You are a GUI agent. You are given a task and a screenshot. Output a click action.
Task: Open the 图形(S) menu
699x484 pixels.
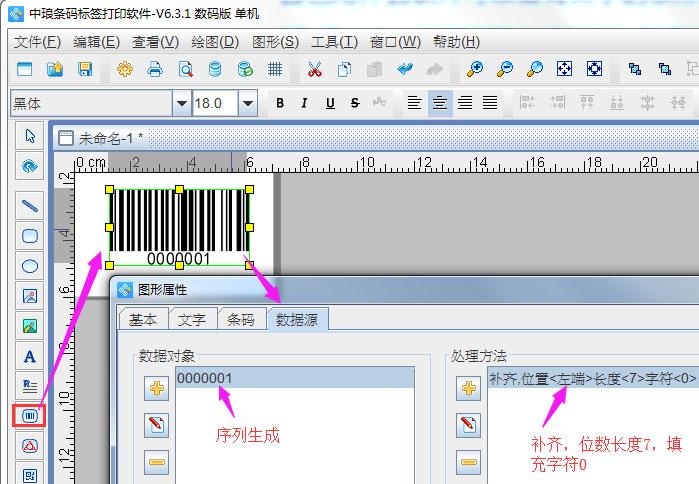pyautogui.click(x=275, y=42)
